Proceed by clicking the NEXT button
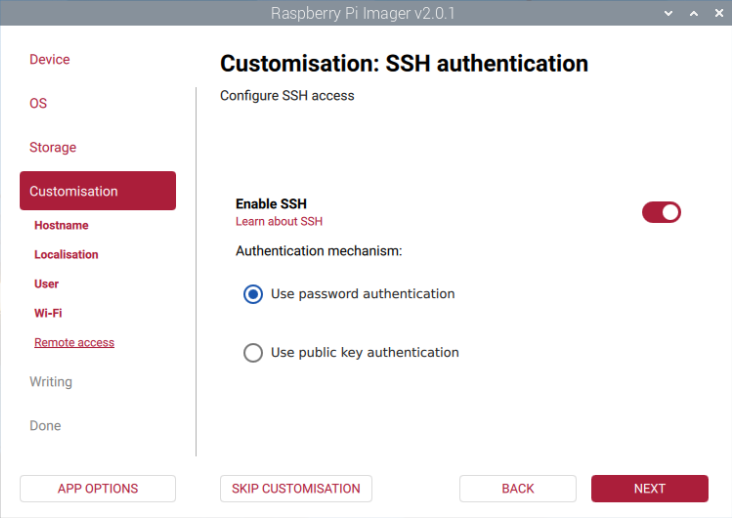The width and height of the screenshot is (732, 518). [x=649, y=489]
